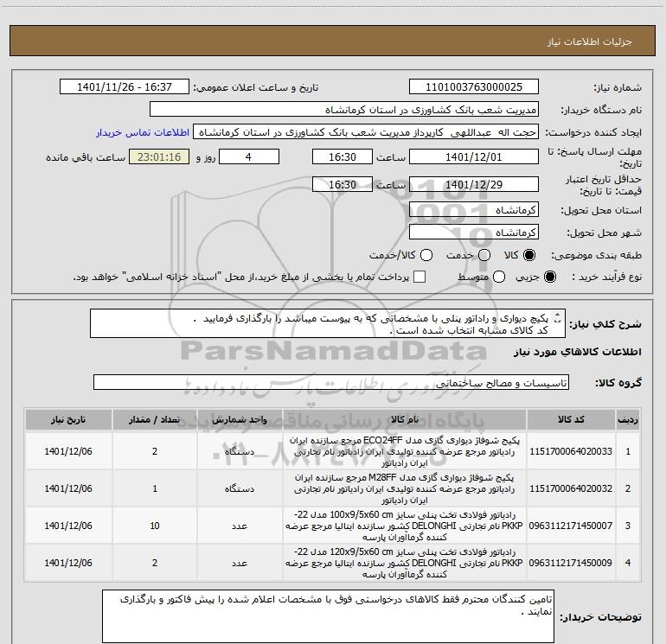Click the response deadline time 16:30 field
666x644 pixels.
(x=343, y=156)
